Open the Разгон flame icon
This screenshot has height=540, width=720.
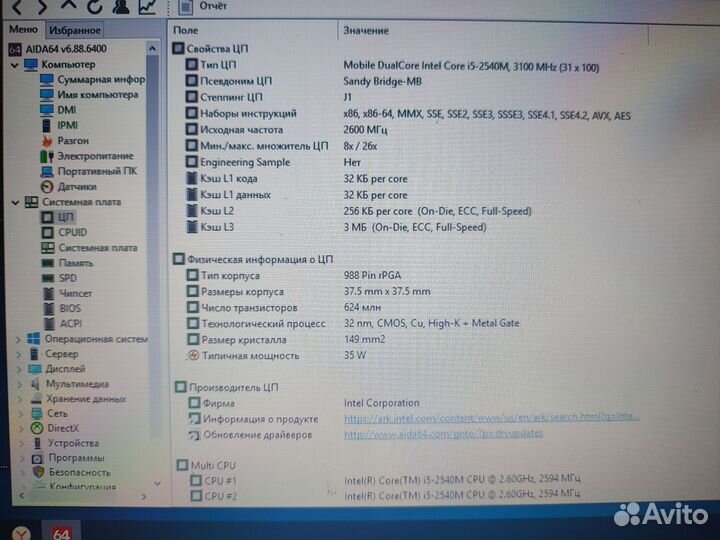coord(47,141)
